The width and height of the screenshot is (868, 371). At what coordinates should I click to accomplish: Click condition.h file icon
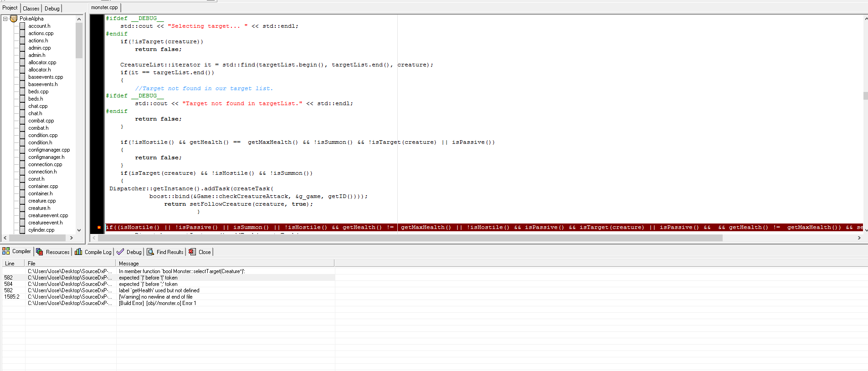22,142
